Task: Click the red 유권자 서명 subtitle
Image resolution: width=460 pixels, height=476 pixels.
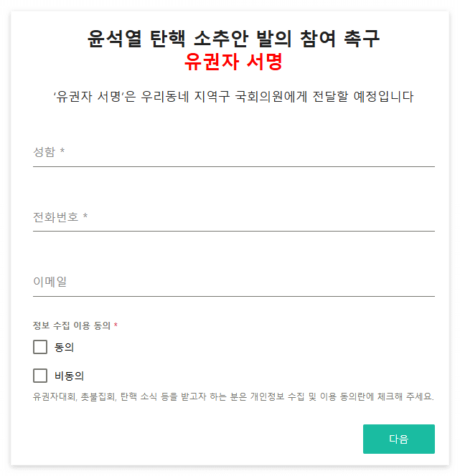Action: [233, 62]
